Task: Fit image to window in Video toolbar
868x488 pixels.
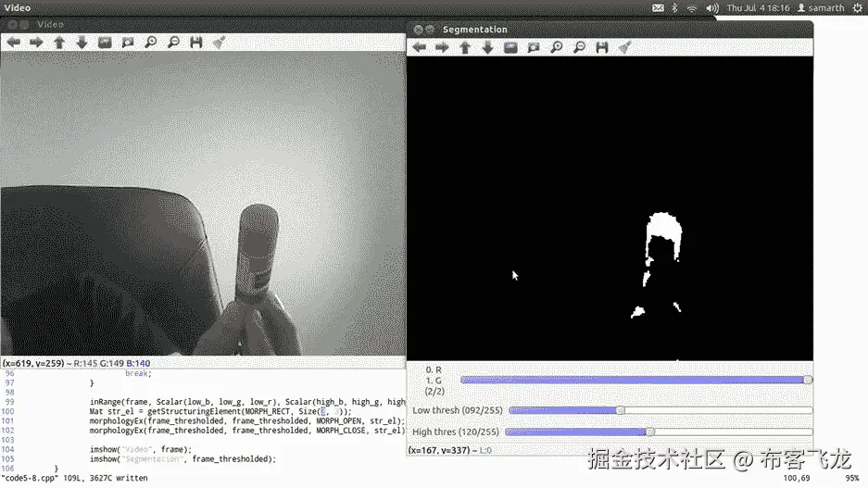Action: pyautogui.click(x=128, y=42)
